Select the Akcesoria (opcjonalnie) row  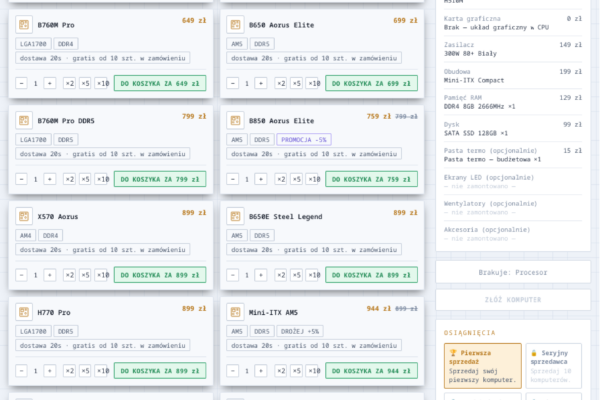coord(513,234)
